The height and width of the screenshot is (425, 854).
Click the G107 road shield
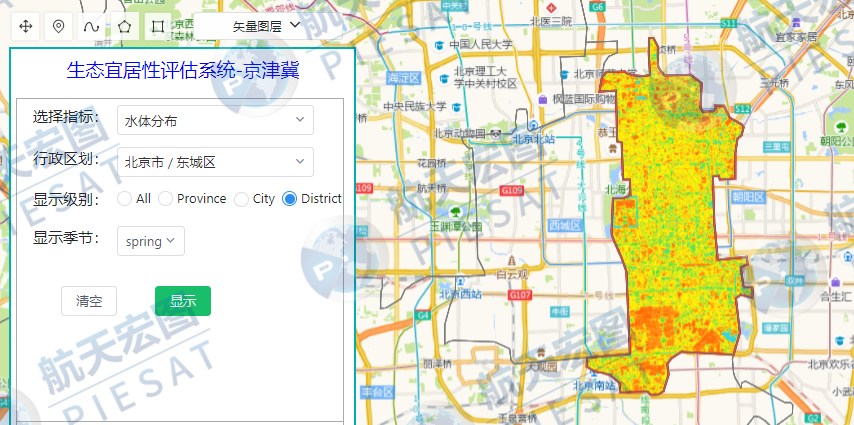(x=519, y=295)
